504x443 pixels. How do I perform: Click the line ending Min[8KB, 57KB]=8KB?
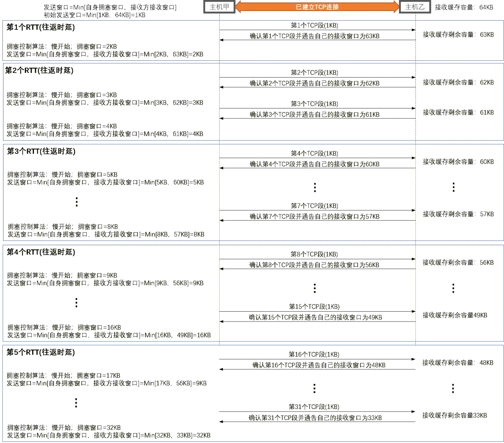click(106, 234)
